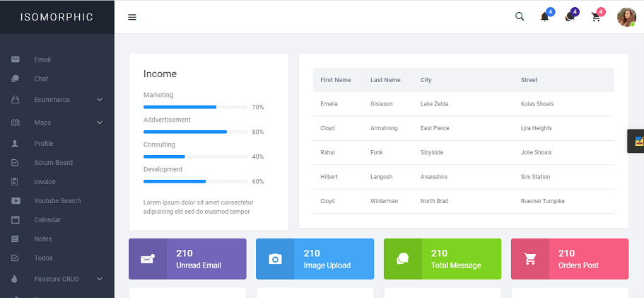Click the Ecommerce bag icon in the sidebar
This screenshot has width=644, height=298.
point(15,100)
